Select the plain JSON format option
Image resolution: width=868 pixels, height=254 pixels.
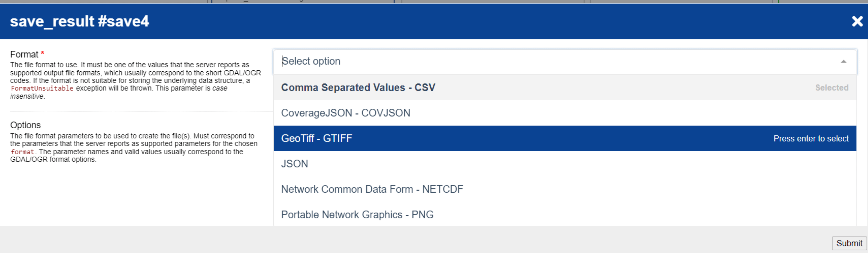point(294,164)
